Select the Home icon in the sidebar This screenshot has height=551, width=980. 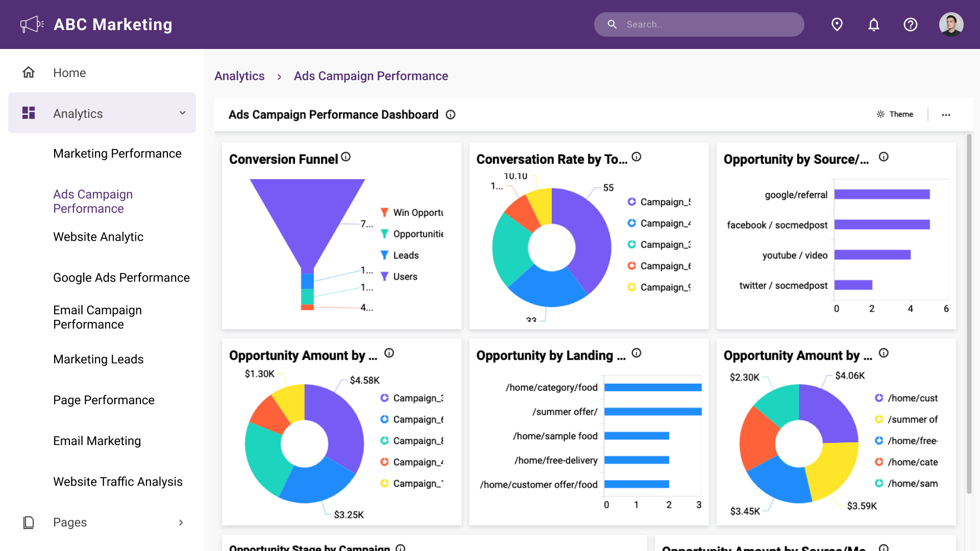[29, 72]
